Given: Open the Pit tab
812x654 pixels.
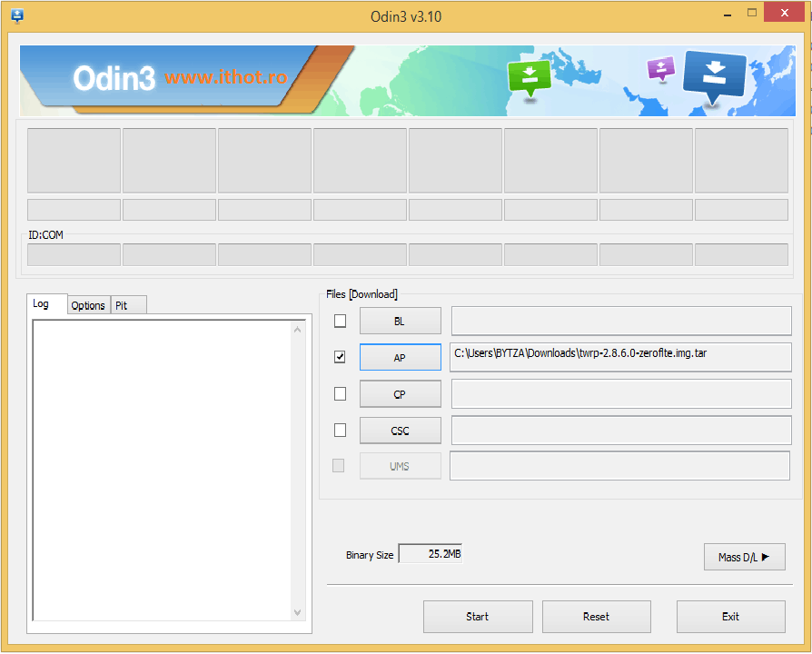Looking at the screenshot, I should pyautogui.click(x=122, y=305).
